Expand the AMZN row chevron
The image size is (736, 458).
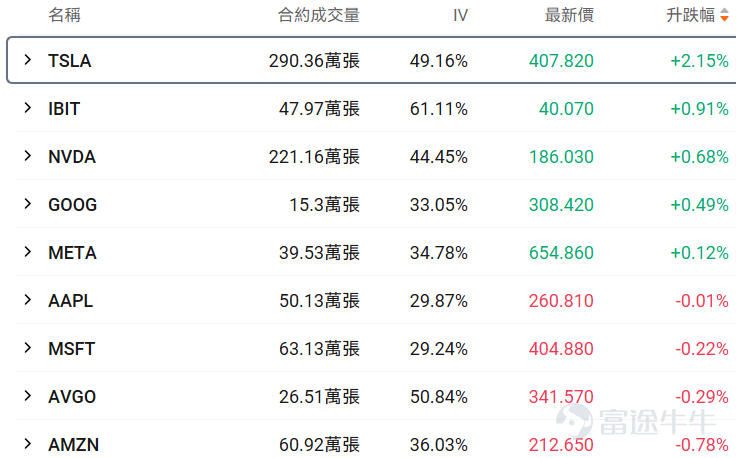28,443
